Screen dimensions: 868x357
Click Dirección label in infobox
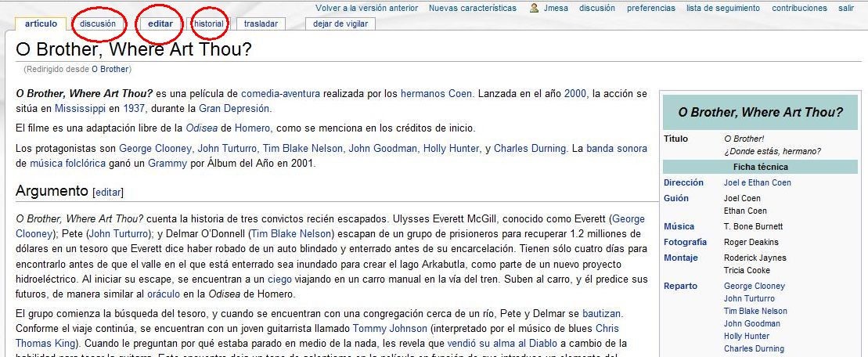(683, 182)
